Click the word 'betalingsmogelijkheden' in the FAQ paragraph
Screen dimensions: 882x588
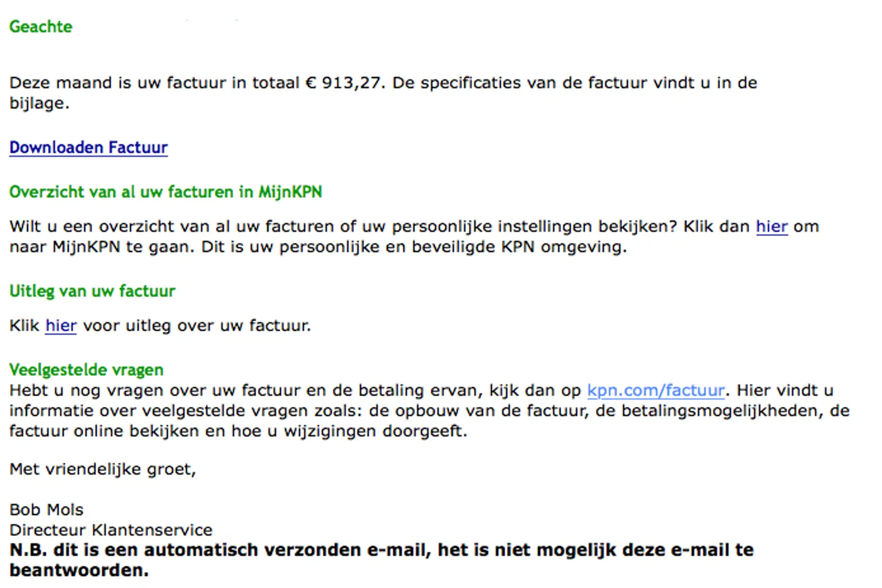pos(722,411)
